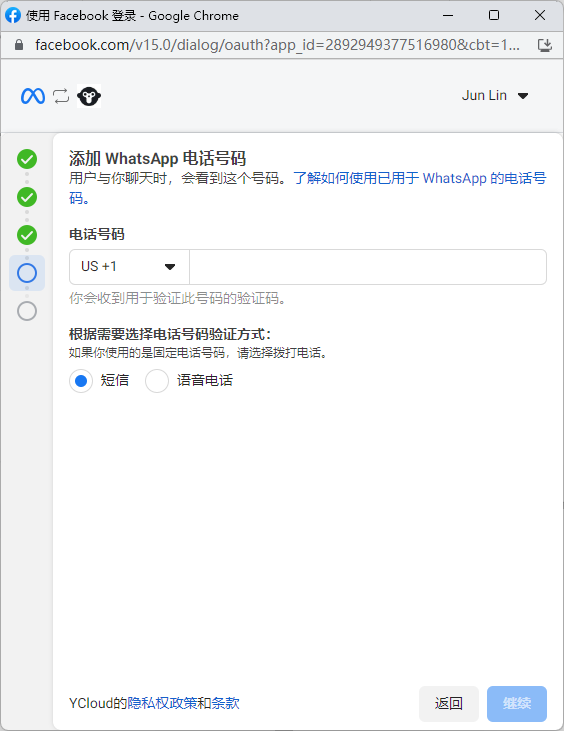Select the 短信 verification radio button
Viewport: 564px width, 731px height.
[x=81, y=381]
